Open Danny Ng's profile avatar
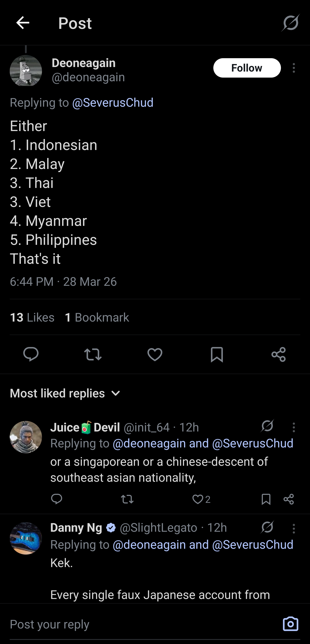Screen dimensions: 310x644 coord(26,538)
